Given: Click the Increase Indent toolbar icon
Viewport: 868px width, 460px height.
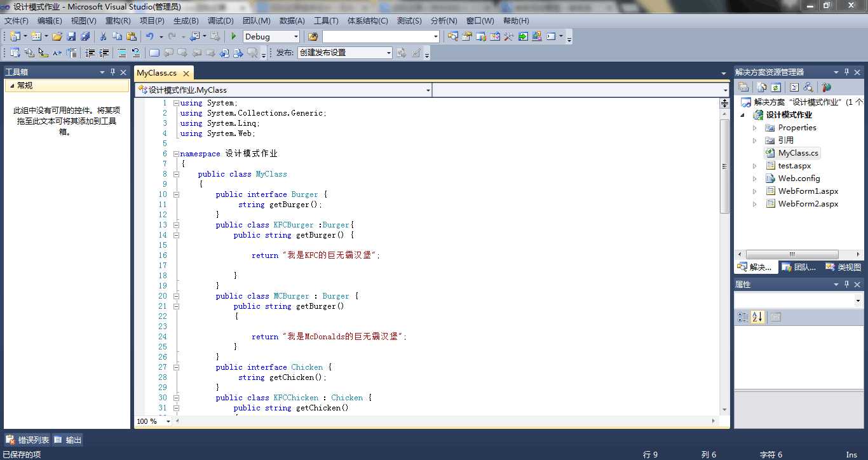Looking at the screenshot, I should pos(104,53).
